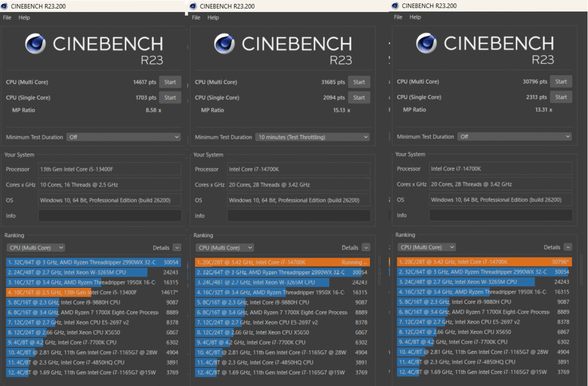Screen dimensions: 588x386
Task: Start the Multi Core test next to 14617 pts
Action: (x=170, y=82)
